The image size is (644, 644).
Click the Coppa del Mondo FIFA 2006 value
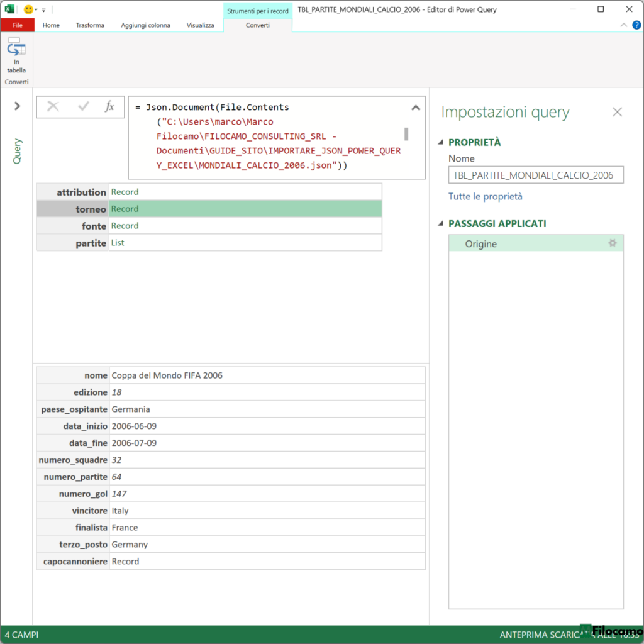(167, 375)
